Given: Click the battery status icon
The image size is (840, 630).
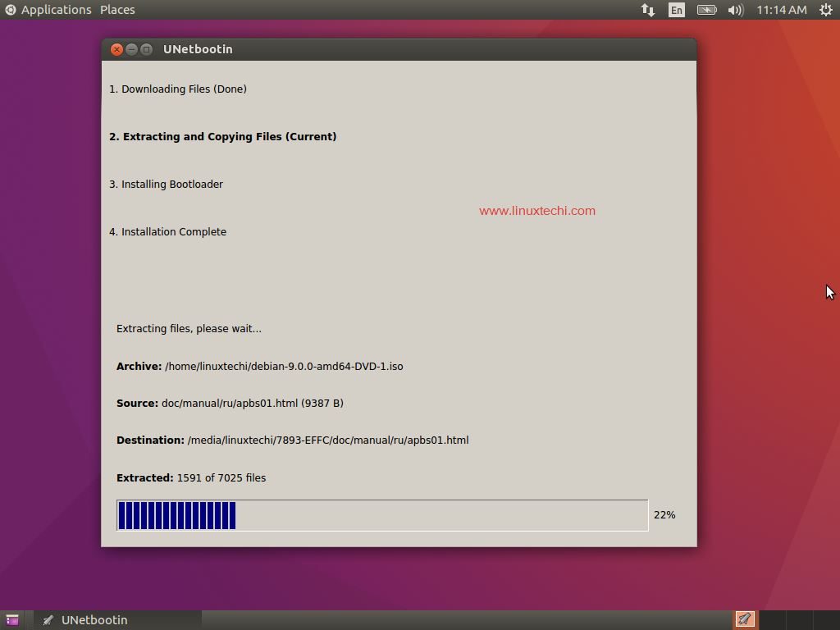Looking at the screenshot, I should pos(706,10).
